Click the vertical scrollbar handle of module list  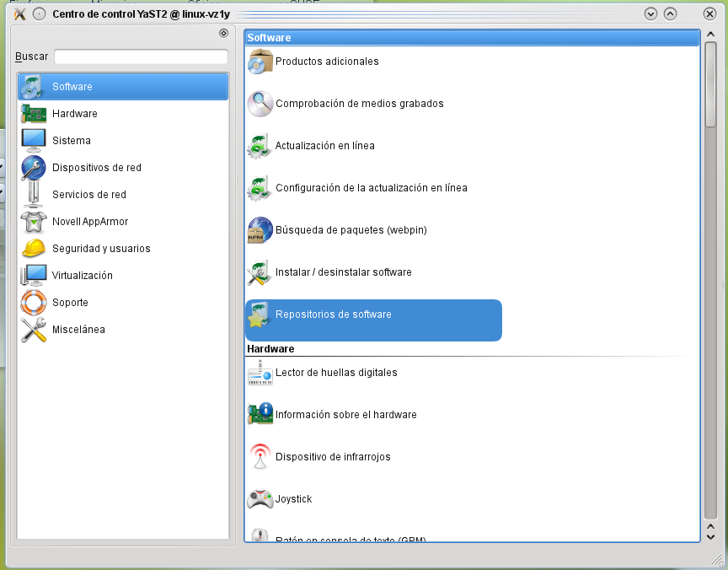[x=710, y=84]
